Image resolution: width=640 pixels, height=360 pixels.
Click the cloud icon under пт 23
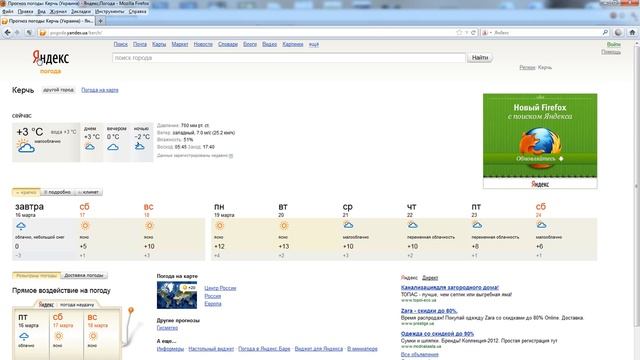[477, 225]
